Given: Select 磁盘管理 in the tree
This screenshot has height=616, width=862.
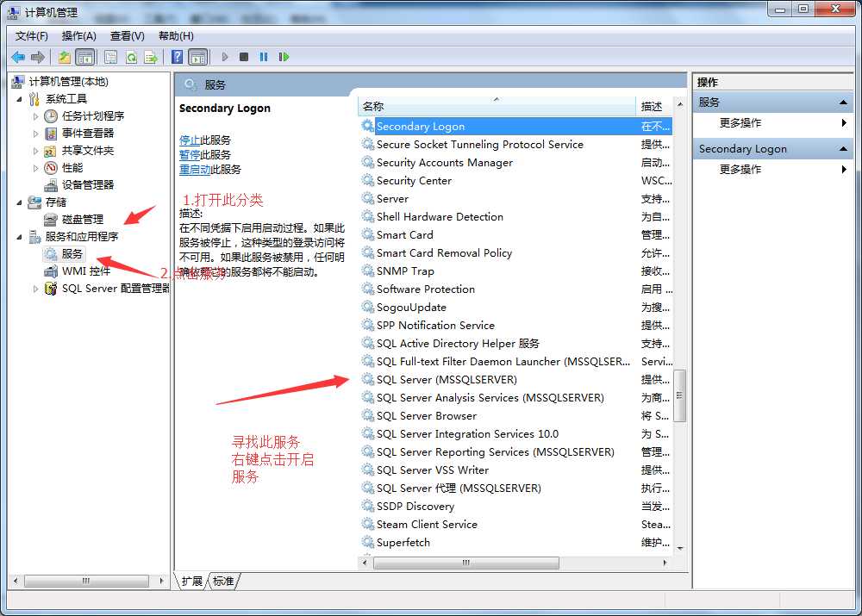Looking at the screenshot, I should point(83,219).
